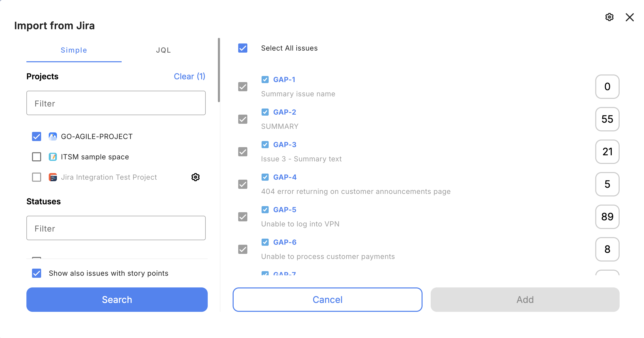
Task: Uncheck the GO-AGILE-PROJECT checkbox
Action: pyautogui.click(x=37, y=136)
